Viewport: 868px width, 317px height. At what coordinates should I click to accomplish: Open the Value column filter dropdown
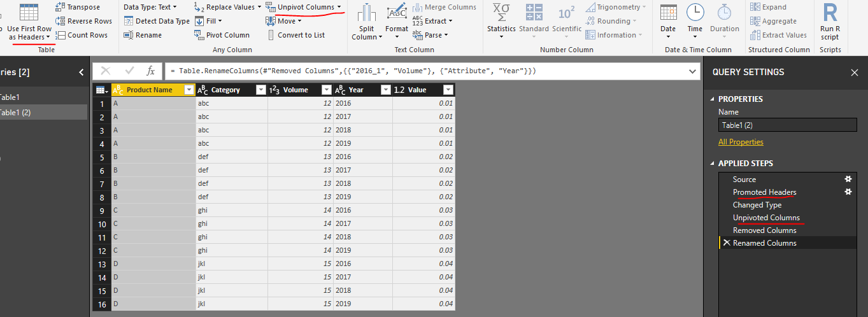(x=448, y=90)
